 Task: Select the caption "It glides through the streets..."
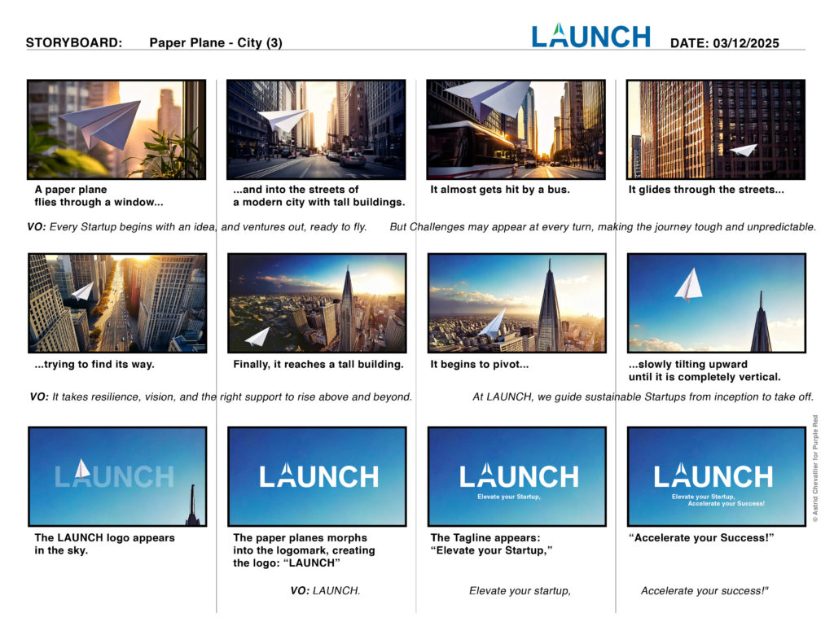706,190
